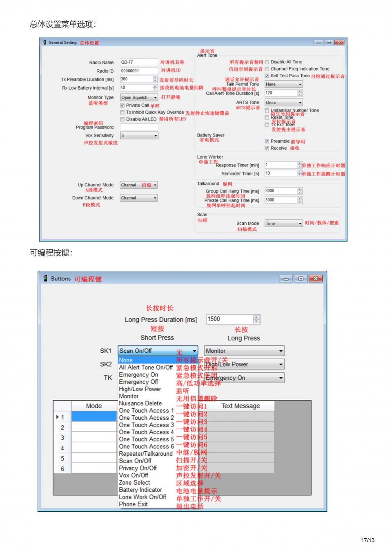Viewport: 392px width, 553px height.
Task: Click the Text Message column header
Action: pyautogui.click(x=241, y=406)
